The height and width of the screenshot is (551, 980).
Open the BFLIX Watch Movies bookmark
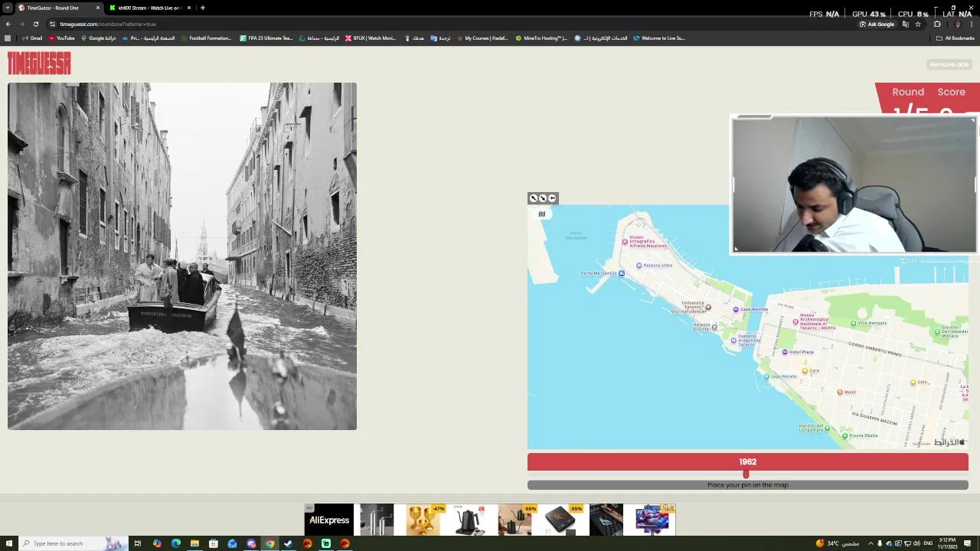371,38
